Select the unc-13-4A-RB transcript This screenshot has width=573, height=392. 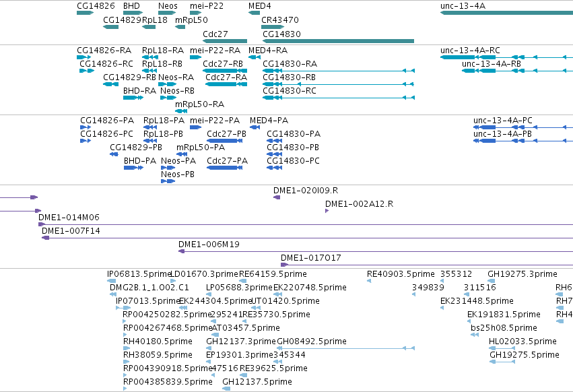click(518, 71)
